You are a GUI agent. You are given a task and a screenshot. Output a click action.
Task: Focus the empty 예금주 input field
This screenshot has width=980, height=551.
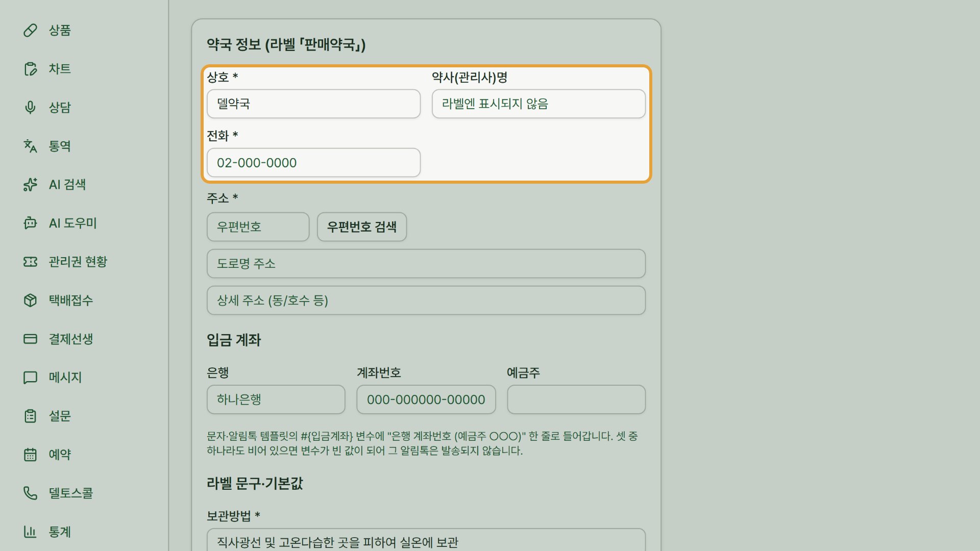point(576,399)
